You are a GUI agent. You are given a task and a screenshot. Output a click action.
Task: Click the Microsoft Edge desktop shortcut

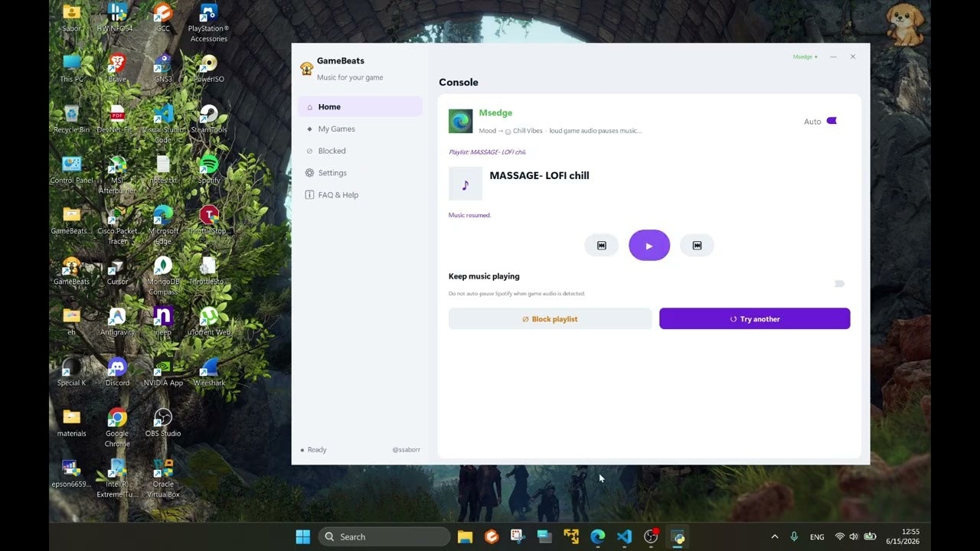[x=163, y=226]
